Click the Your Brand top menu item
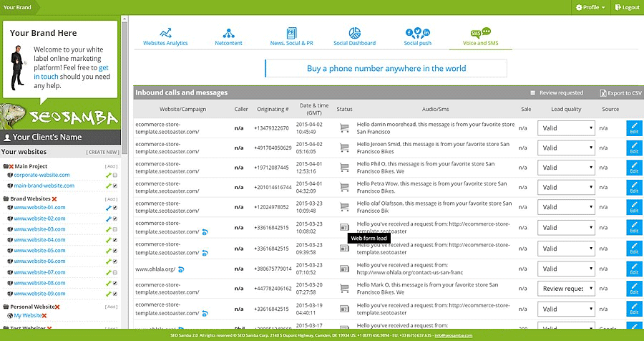The image size is (644, 341). point(18,7)
